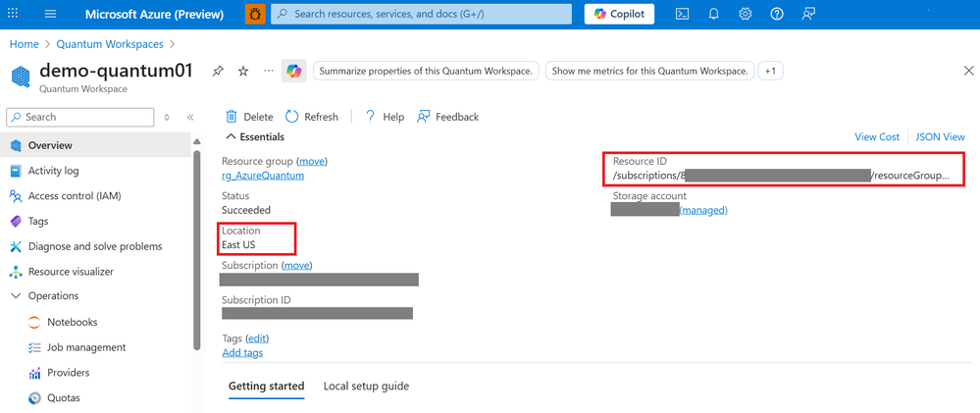The width and height of the screenshot is (980, 413).
Task: Click move link next to Subscription
Action: [x=297, y=266]
